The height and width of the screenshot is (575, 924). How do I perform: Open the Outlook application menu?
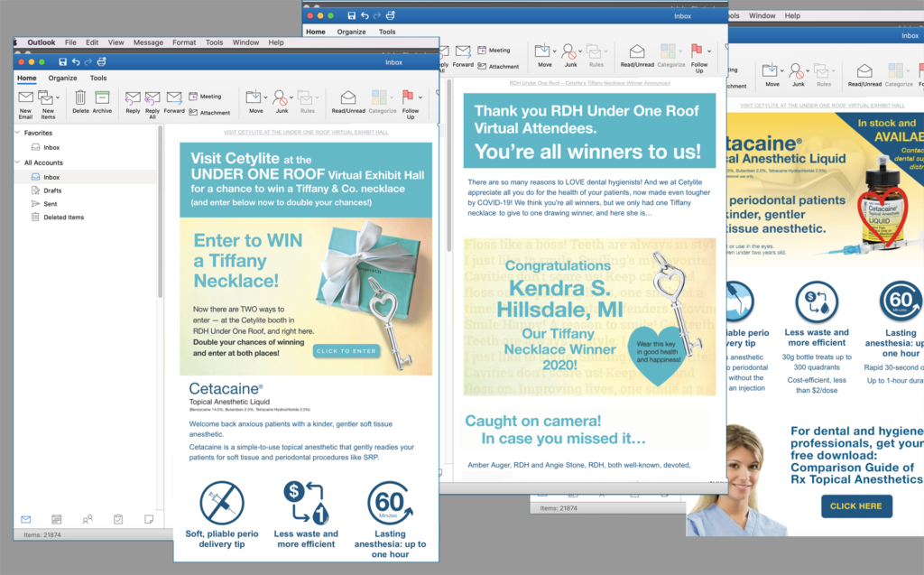tap(42, 42)
